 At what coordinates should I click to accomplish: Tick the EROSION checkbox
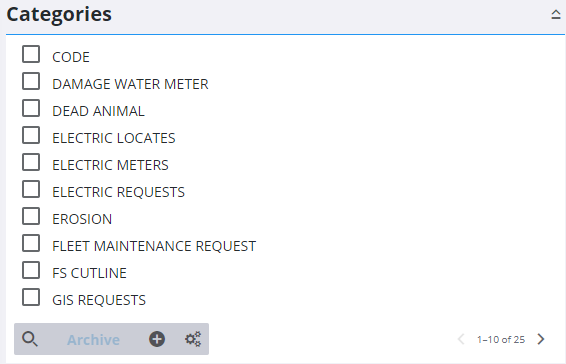[x=31, y=216]
